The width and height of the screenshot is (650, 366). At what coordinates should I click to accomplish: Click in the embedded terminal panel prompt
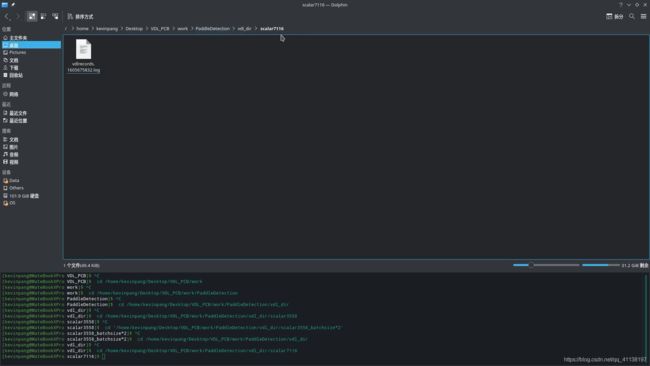[x=104, y=356]
